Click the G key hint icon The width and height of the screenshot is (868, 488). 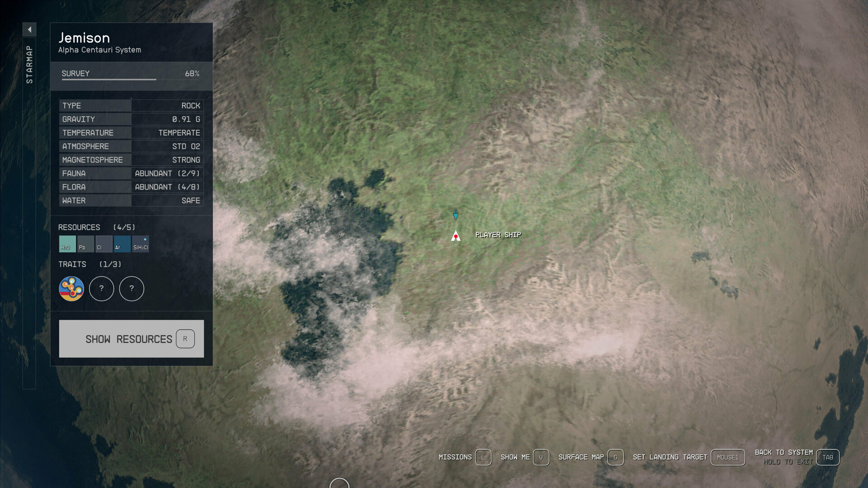[x=616, y=457]
